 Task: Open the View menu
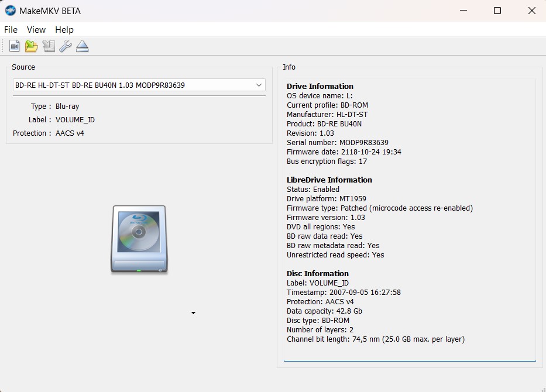coord(36,30)
